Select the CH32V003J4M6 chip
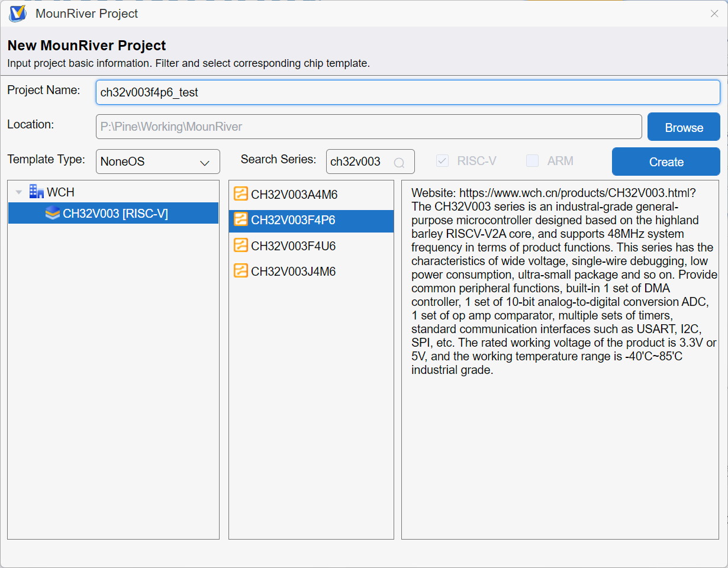This screenshot has width=728, height=568. [311, 272]
